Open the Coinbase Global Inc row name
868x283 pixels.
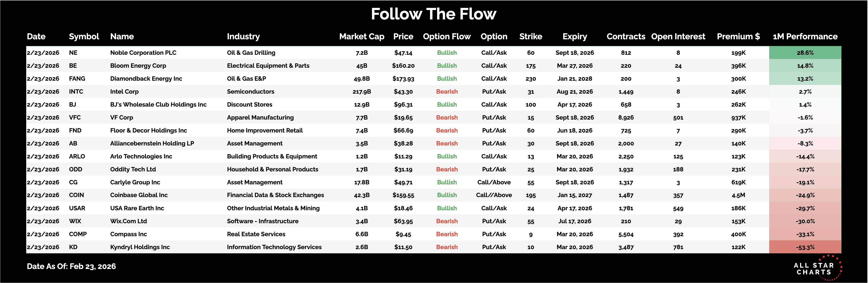139,195
